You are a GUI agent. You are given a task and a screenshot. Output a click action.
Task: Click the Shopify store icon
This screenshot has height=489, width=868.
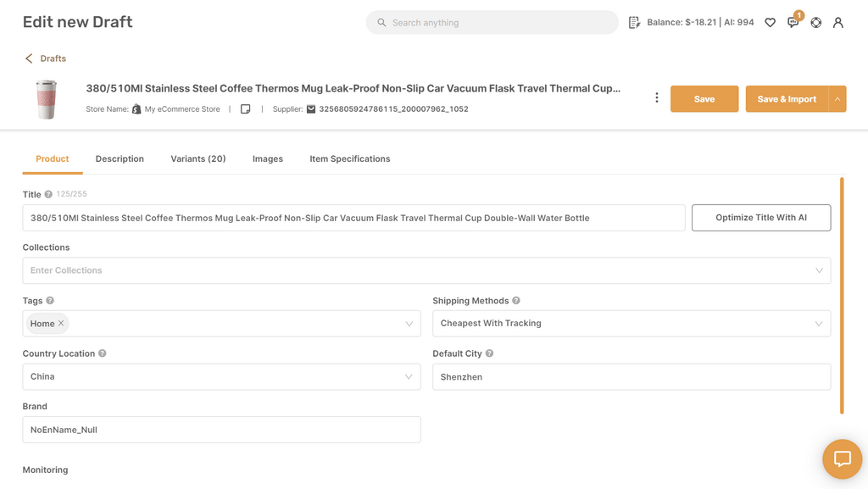tap(136, 109)
